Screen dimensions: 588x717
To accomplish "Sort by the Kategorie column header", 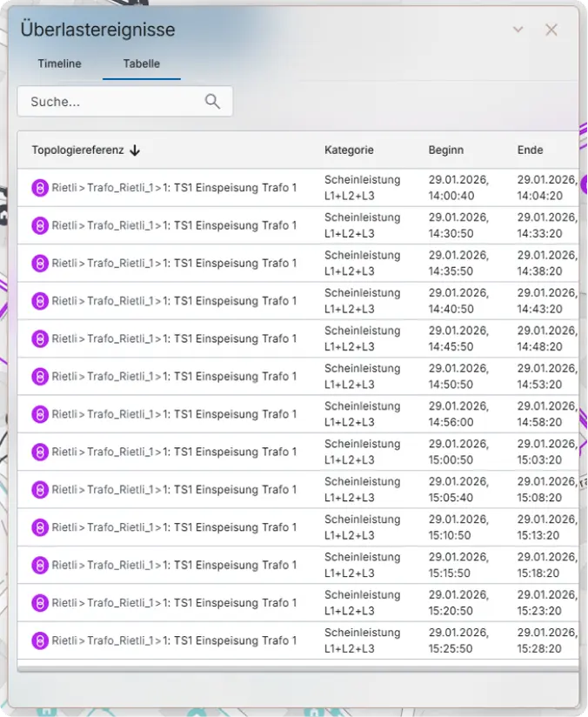I will [x=349, y=150].
